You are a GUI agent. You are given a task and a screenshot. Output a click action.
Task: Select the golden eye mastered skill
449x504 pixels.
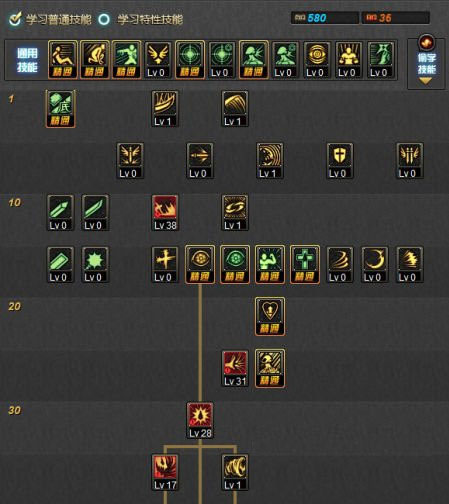(x=200, y=265)
